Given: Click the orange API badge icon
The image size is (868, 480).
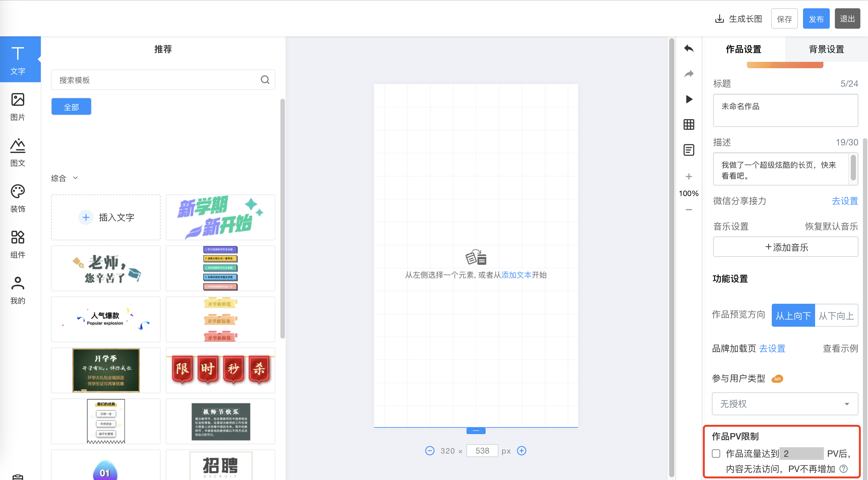Looking at the screenshot, I should [778, 379].
